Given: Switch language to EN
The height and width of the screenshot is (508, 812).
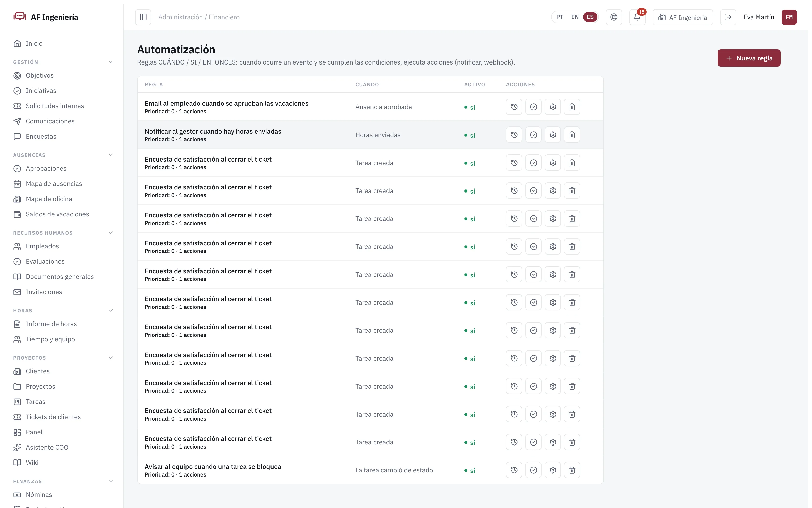Looking at the screenshot, I should pyautogui.click(x=575, y=17).
